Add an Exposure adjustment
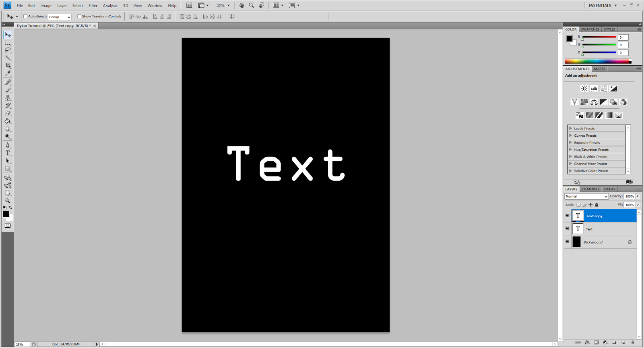 click(613, 89)
